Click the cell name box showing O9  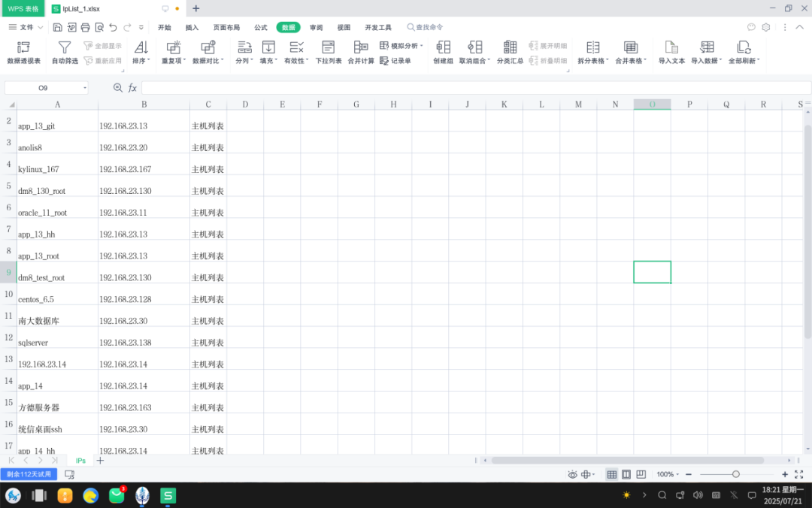coord(46,88)
